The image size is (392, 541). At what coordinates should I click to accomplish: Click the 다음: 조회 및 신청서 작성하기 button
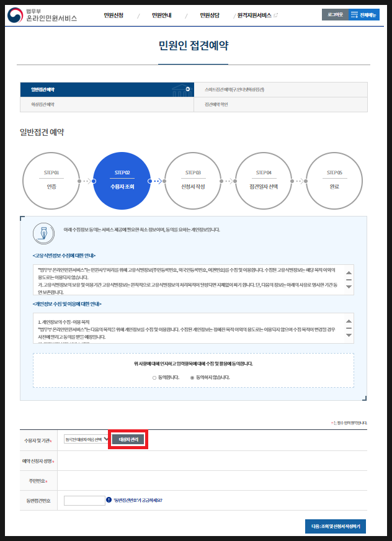336,526
